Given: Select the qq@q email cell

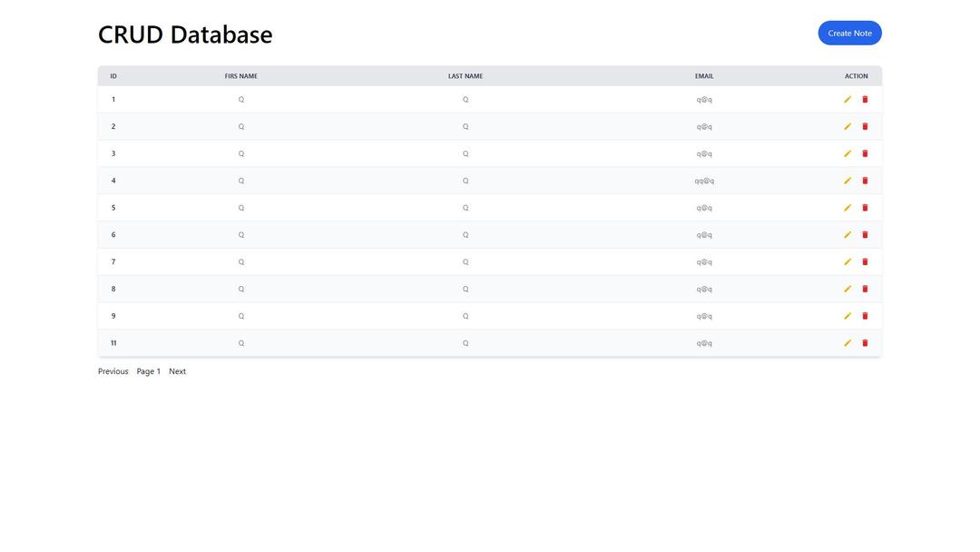Looking at the screenshot, I should 704,181.
